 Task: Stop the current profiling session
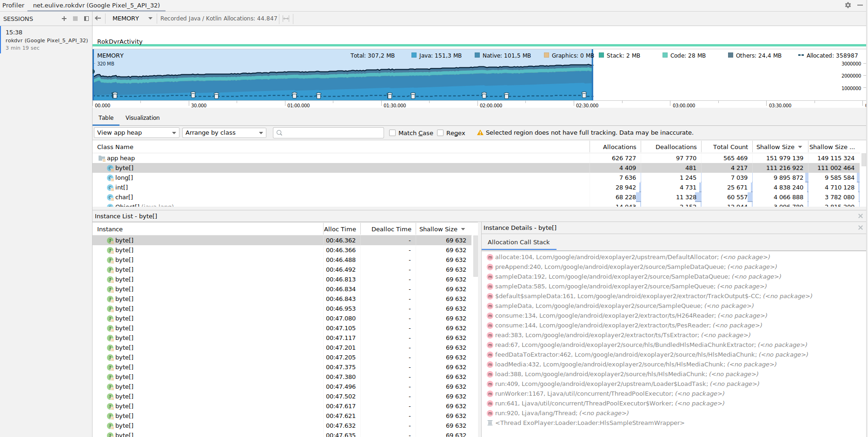[x=75, y=19]
